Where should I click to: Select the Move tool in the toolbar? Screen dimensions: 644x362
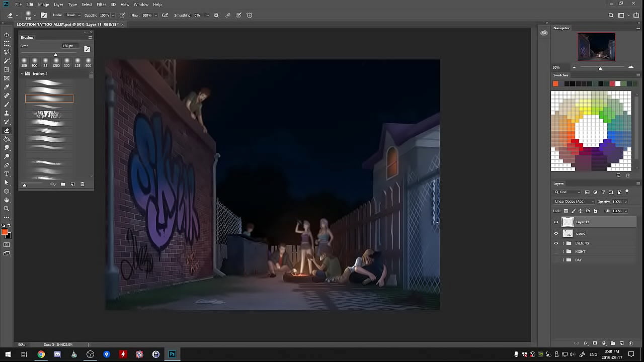(7, 35)
